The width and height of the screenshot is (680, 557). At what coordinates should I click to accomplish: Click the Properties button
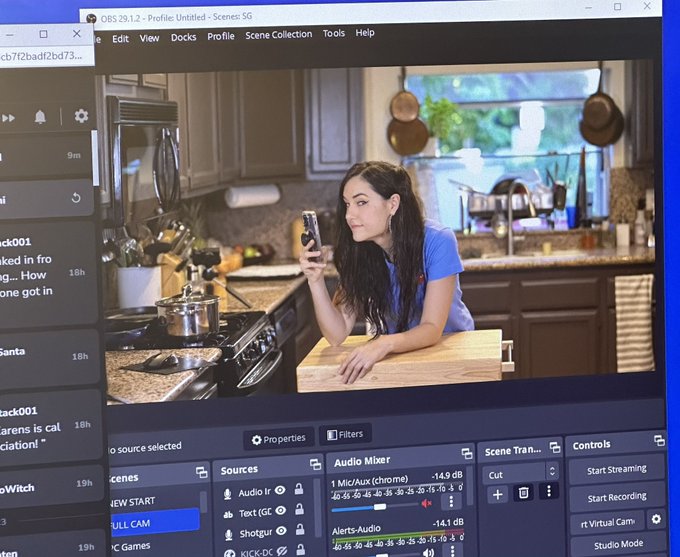(278, 439)
